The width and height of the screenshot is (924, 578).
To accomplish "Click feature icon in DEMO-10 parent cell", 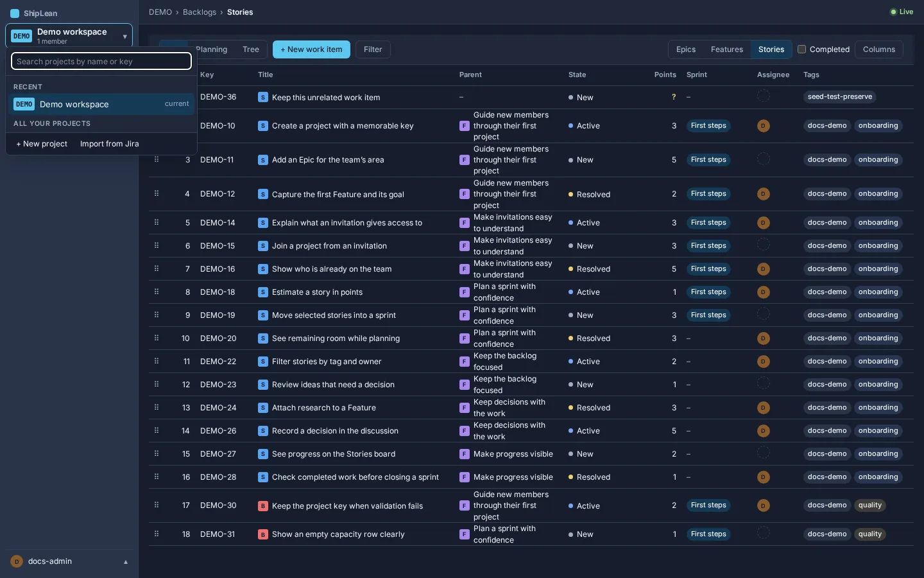I will [465, 126].
